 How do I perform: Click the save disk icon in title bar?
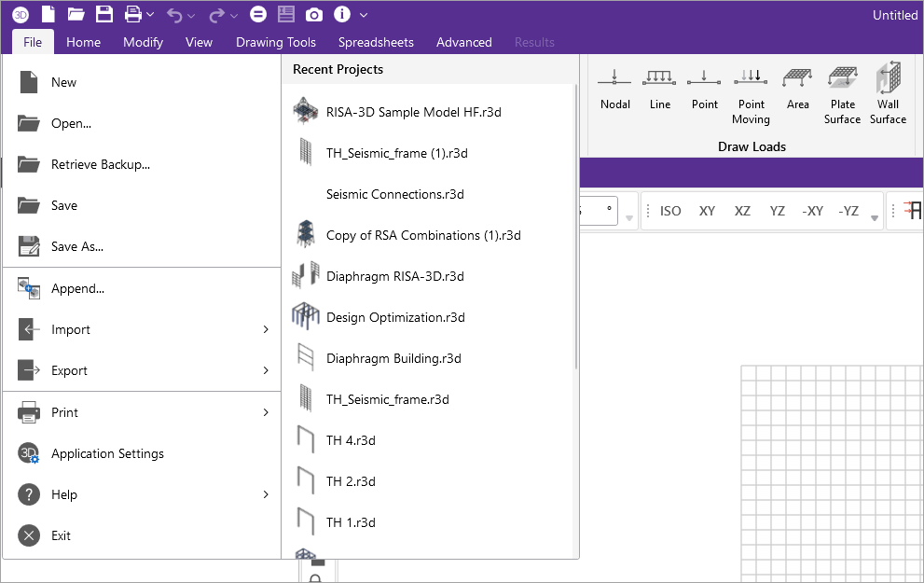pyautogui.click(x=104, y=14)
